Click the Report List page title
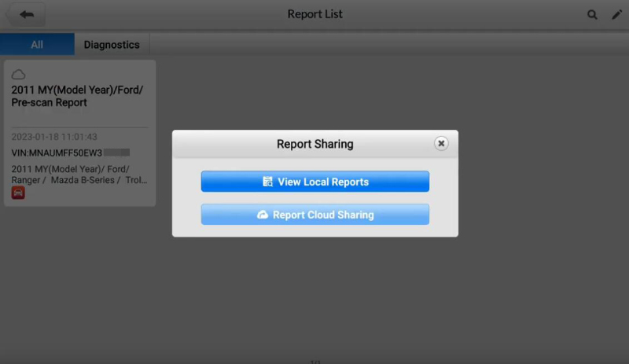This screenshot has width=629, height=364. tap(314, 14)
